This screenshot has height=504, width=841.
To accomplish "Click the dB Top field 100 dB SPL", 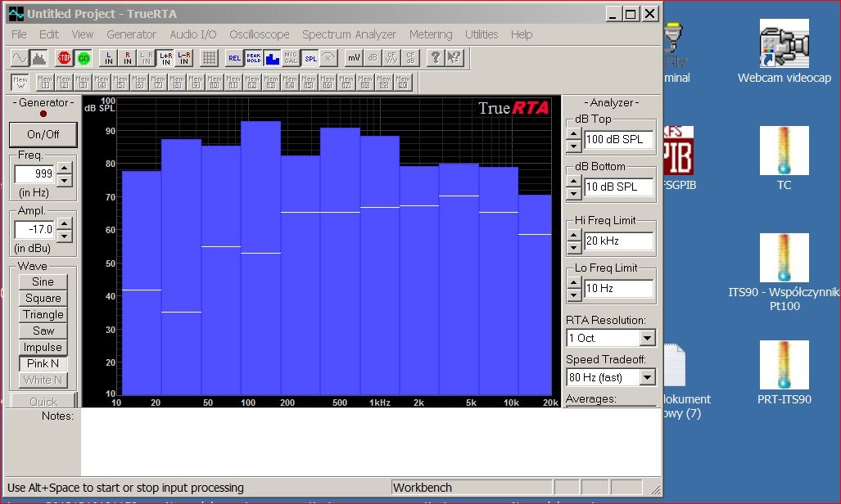I will click(x=618, y=139).
